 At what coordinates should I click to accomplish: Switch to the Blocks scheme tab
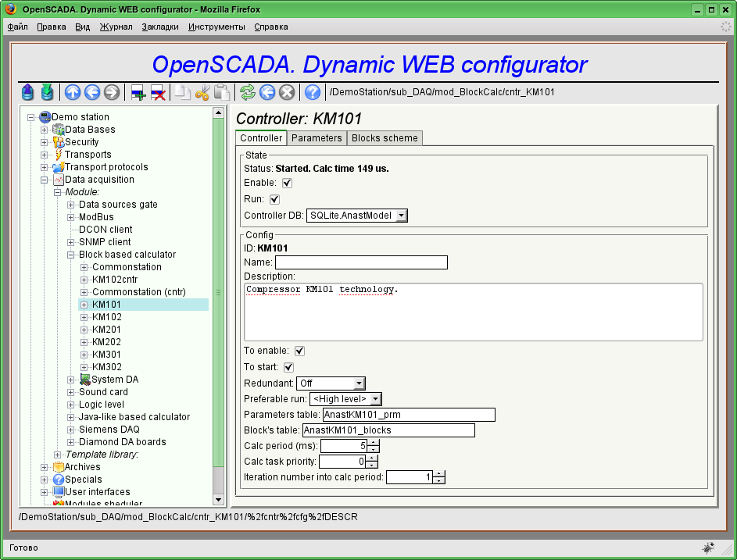coord(385,138)
